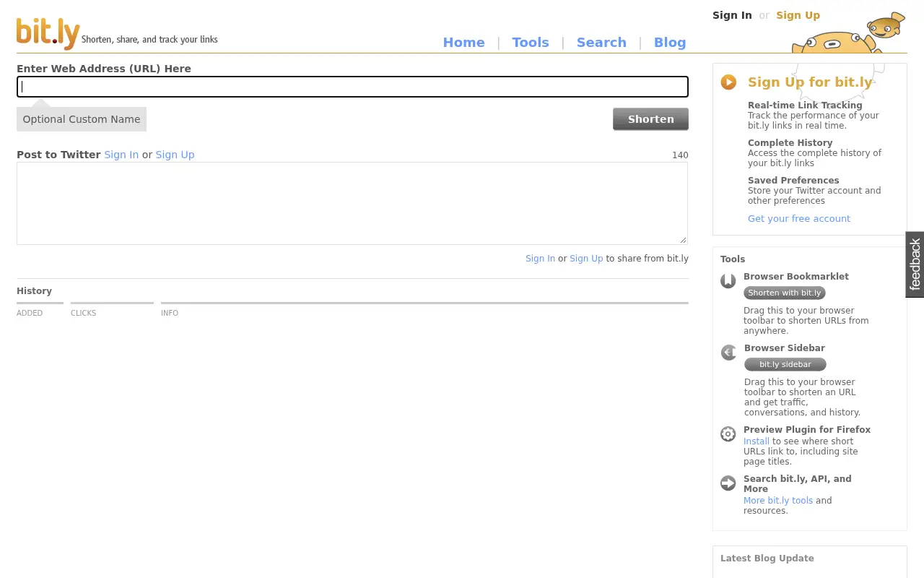The width and height of the screenshot is (924, 578).
Task: Click the INFO column header in History
Action: (x=170, y=313)
